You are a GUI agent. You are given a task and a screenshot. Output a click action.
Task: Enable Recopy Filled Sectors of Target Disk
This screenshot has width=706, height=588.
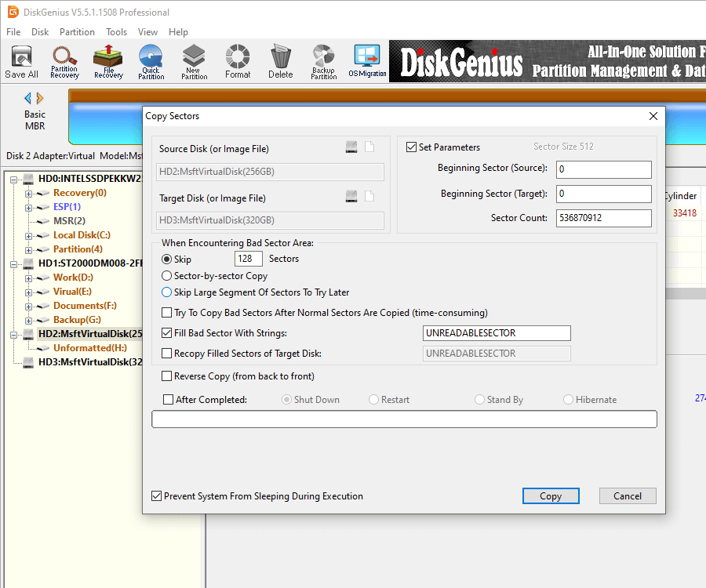(166, 354)
